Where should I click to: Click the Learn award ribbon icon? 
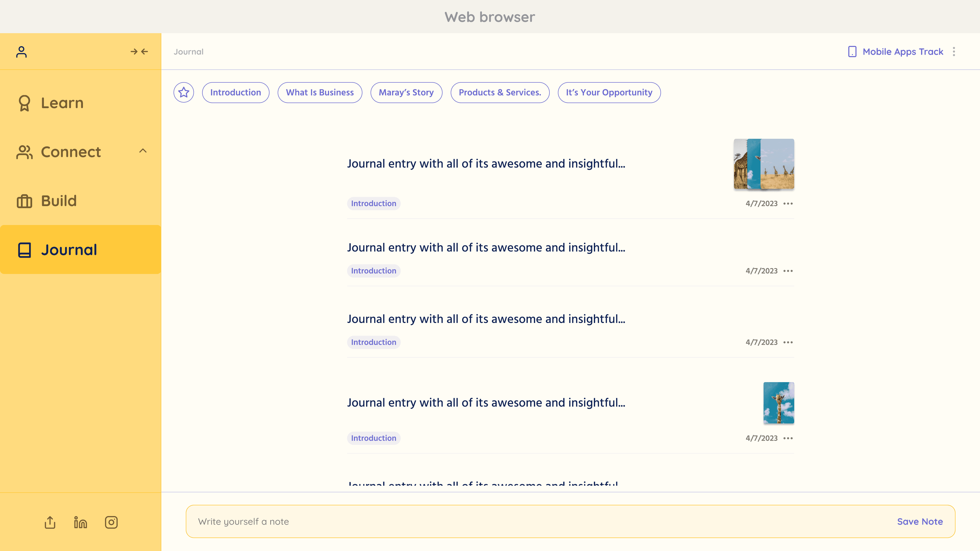coord(24,103)
